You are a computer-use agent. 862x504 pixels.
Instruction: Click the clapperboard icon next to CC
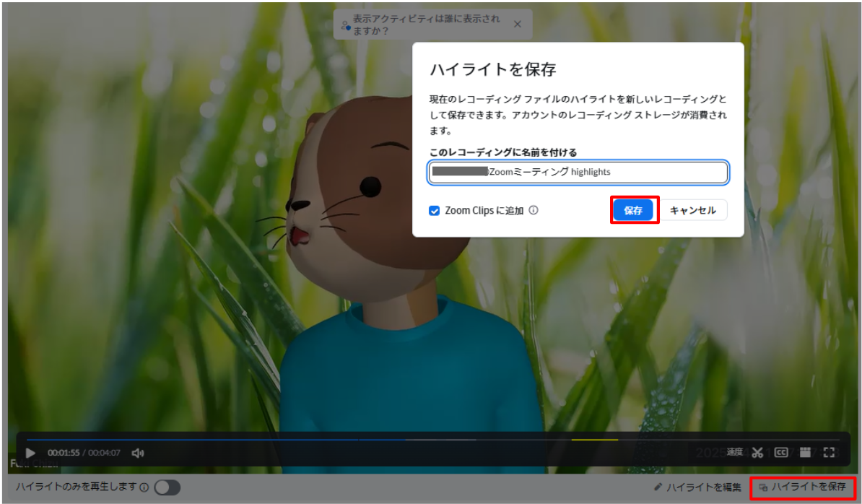805,452
